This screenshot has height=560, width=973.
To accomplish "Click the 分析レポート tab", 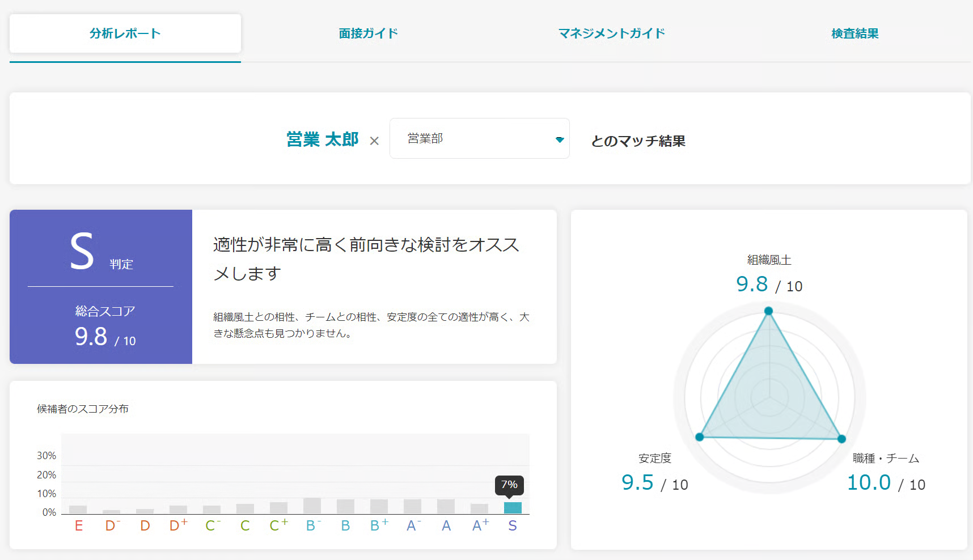I will coord(125,33).
